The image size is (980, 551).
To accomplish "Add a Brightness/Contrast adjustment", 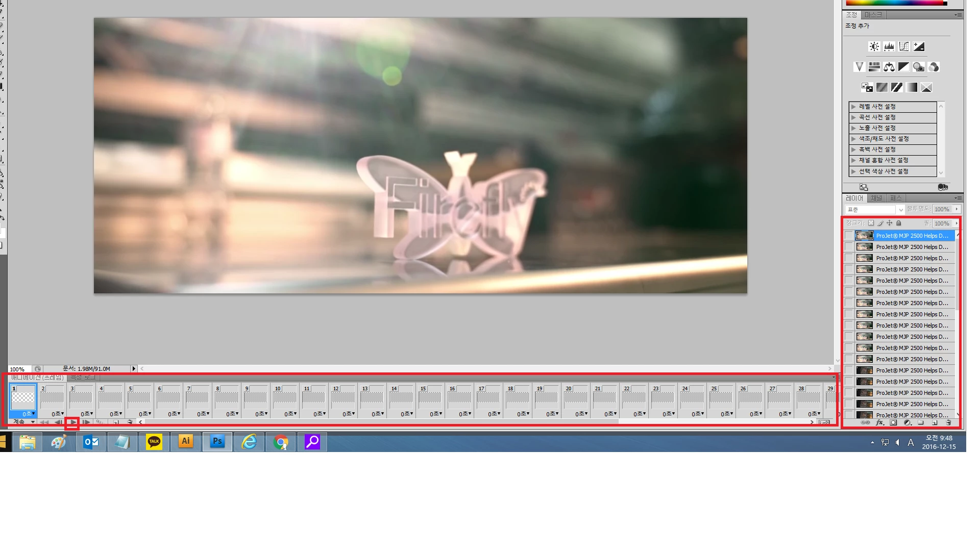I will click(874, 46).
